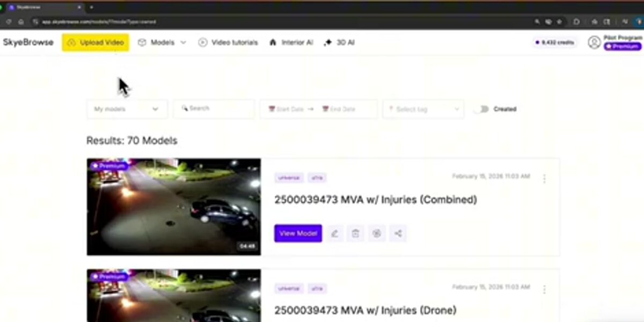Click the share icon on the Combined model card

pyautogui.click(x=398, y=233)
